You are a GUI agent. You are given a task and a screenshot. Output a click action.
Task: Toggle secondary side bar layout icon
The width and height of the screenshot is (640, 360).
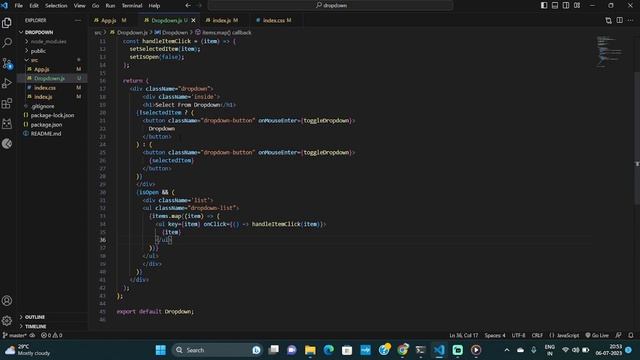coord(566,5)
